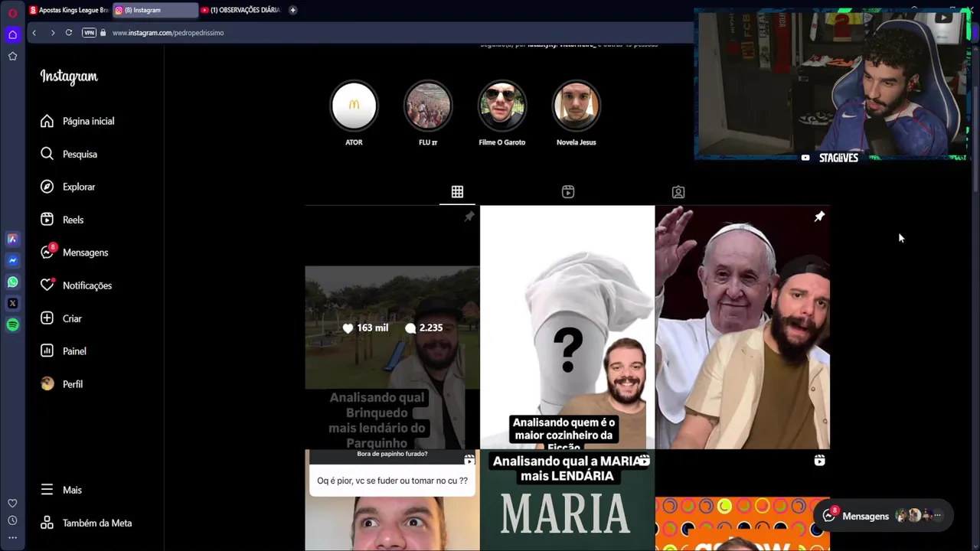Open Aria AI in Opera sidebar
Viewport: 980px width, 551px height.
(x=12, y=239)
